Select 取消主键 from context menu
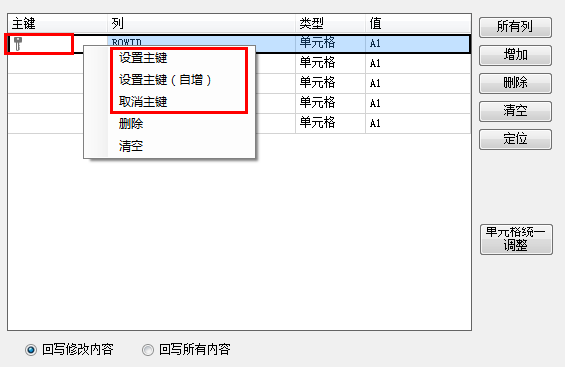The height and width of the screenshot is (367, 565). coord(143,102)
